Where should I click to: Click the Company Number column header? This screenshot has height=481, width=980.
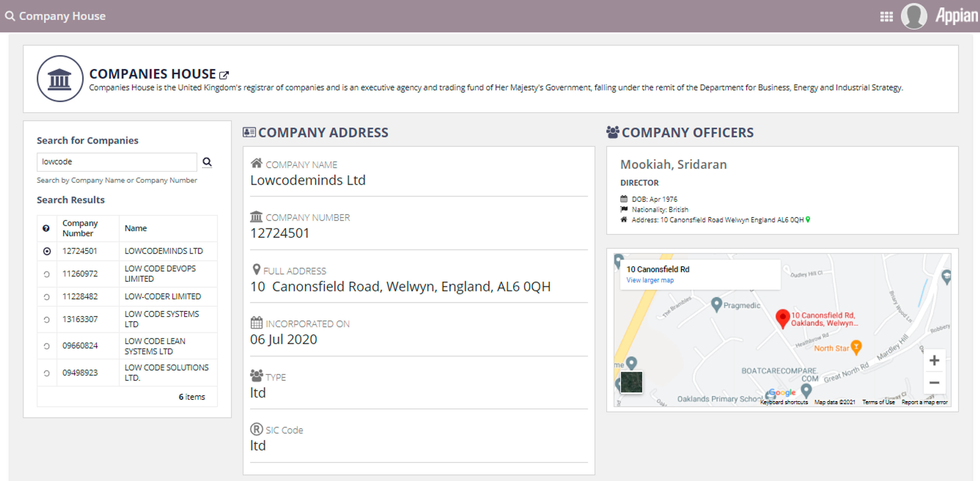click(x=80, y=228)
